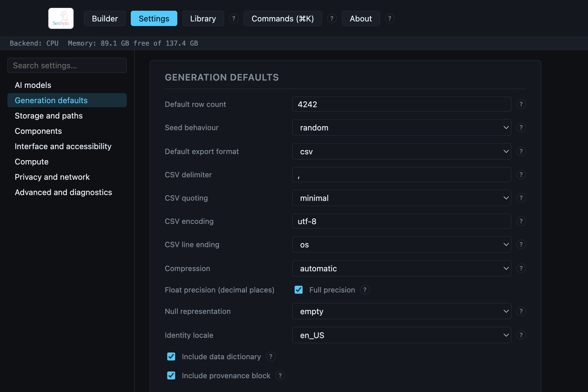Open the About tab
This screenshot has width=588, height=392.
point(361,18)
